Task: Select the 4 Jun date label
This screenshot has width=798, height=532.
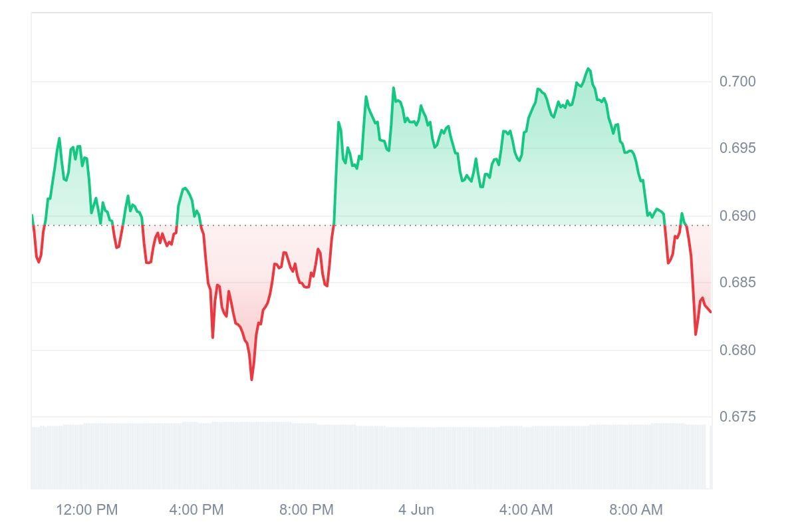Action: coord(416,510)
